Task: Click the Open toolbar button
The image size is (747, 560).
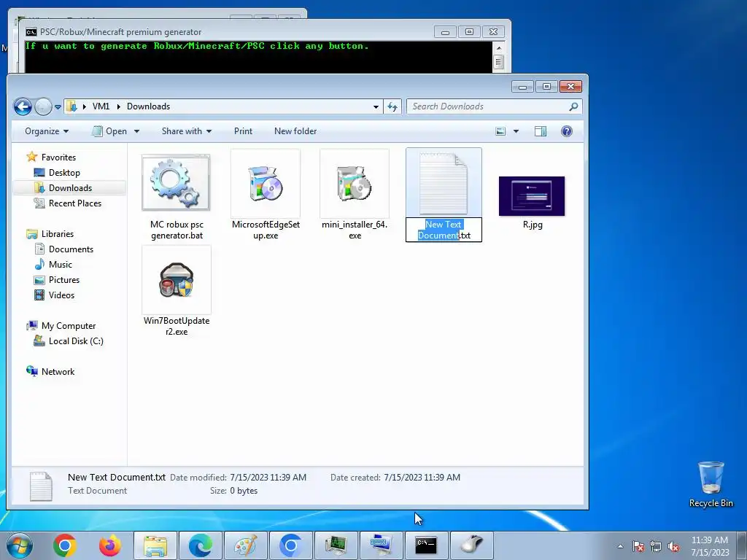Action: click(110, 131)
